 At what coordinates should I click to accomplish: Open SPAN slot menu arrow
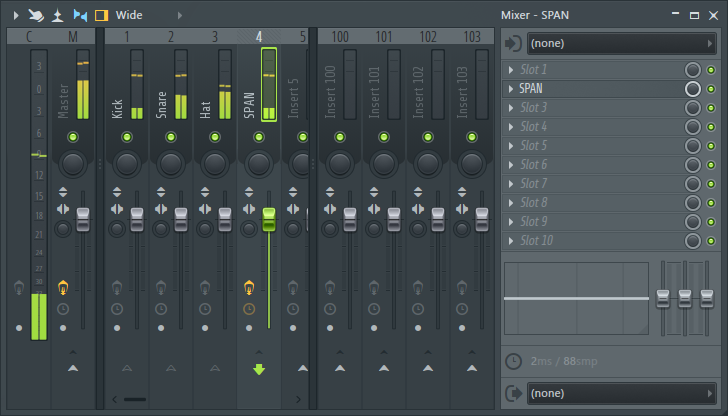coord(511,89)
